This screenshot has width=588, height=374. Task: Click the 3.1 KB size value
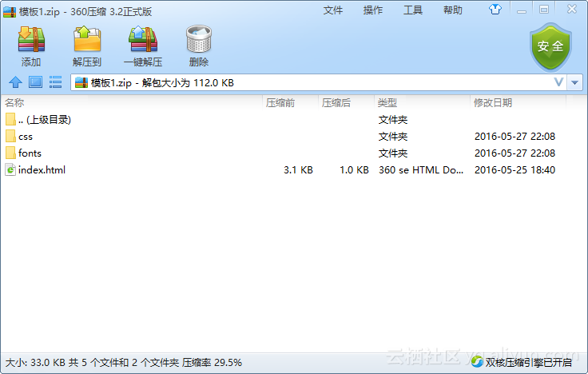point(298,170)
